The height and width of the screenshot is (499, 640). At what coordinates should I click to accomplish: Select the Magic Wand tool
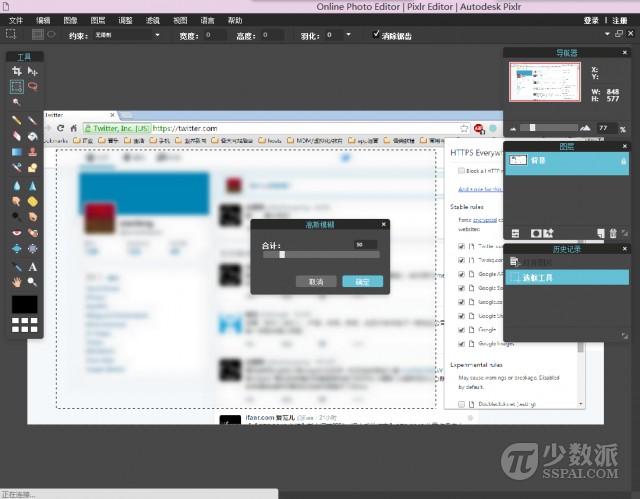(x=16, y=102)
